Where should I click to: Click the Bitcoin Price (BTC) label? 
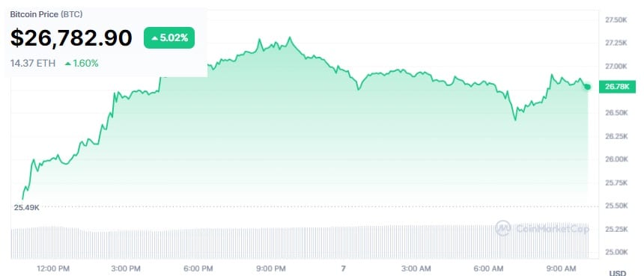click(46, 14)
